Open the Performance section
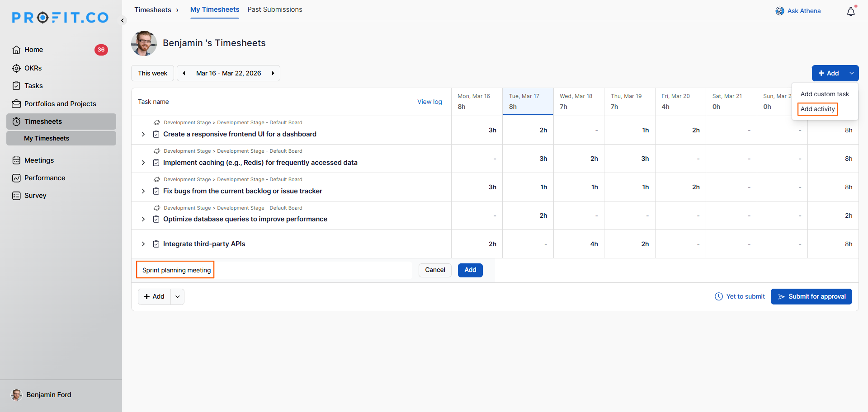868x412 pixels. pyautogui.click(x=44, y=178)
